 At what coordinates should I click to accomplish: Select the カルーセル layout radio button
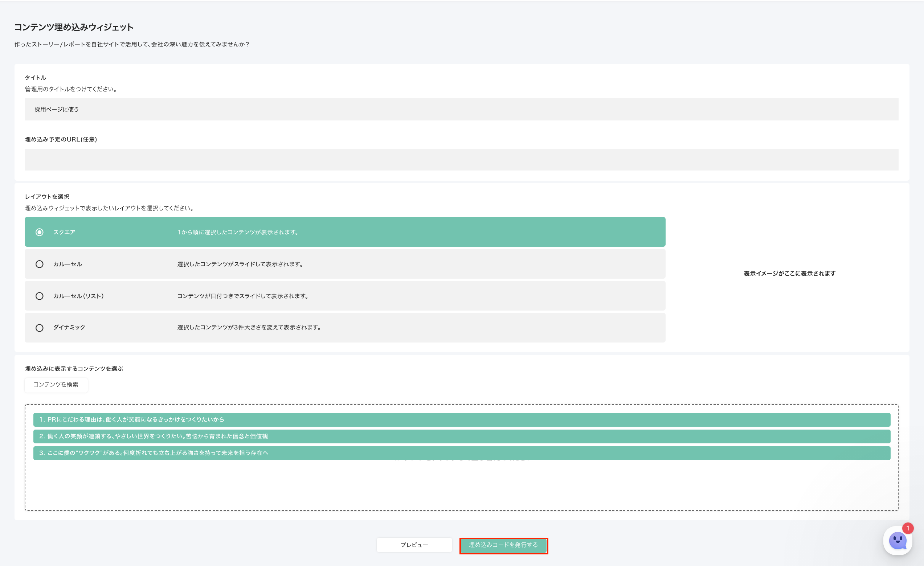[39, 264]
